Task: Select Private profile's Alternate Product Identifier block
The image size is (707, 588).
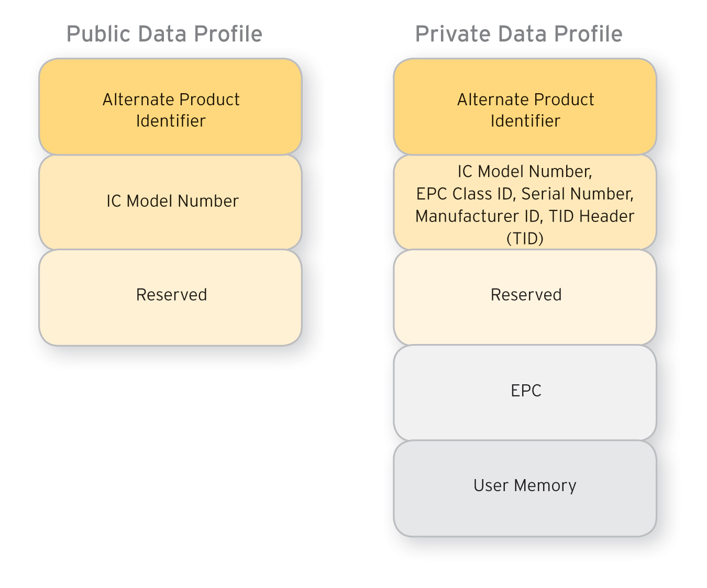Action: point(525,107)
